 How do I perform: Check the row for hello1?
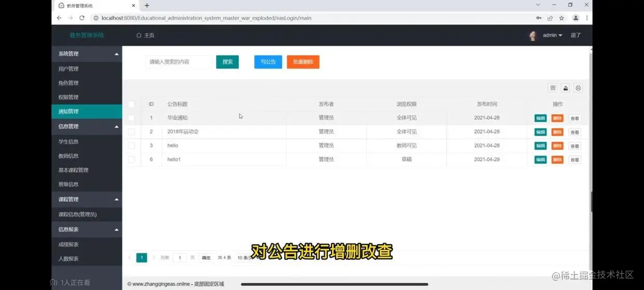click(131, 160)
